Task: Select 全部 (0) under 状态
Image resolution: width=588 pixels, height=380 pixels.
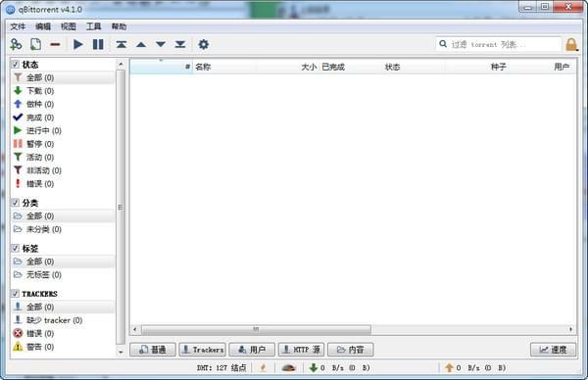Action: (63, 77)
